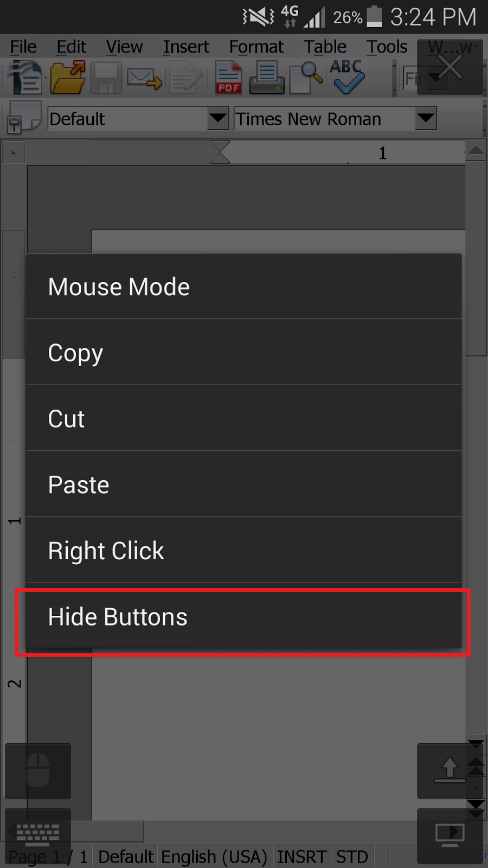Click the Page Preview magnifier icon
The width and height of the screenshot is (488, 868).
[x=306, y=78]
